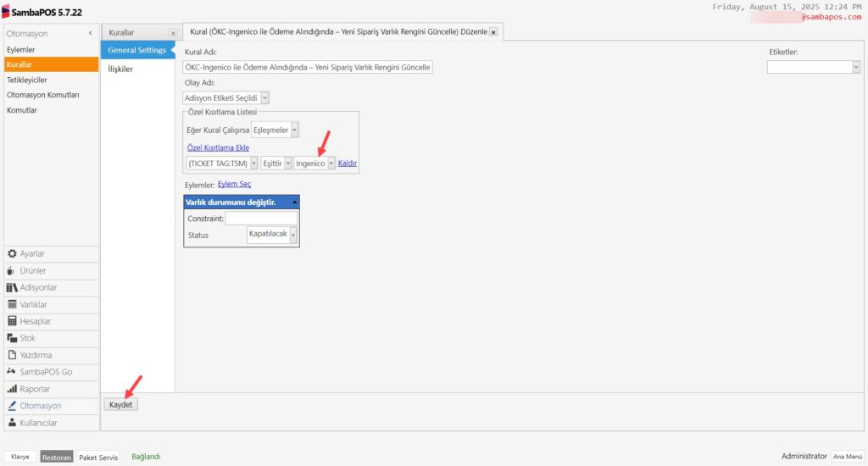868x466 pixels.
Task: Open Ayarlar in the bottom sidebar
Action: (32, 253)
